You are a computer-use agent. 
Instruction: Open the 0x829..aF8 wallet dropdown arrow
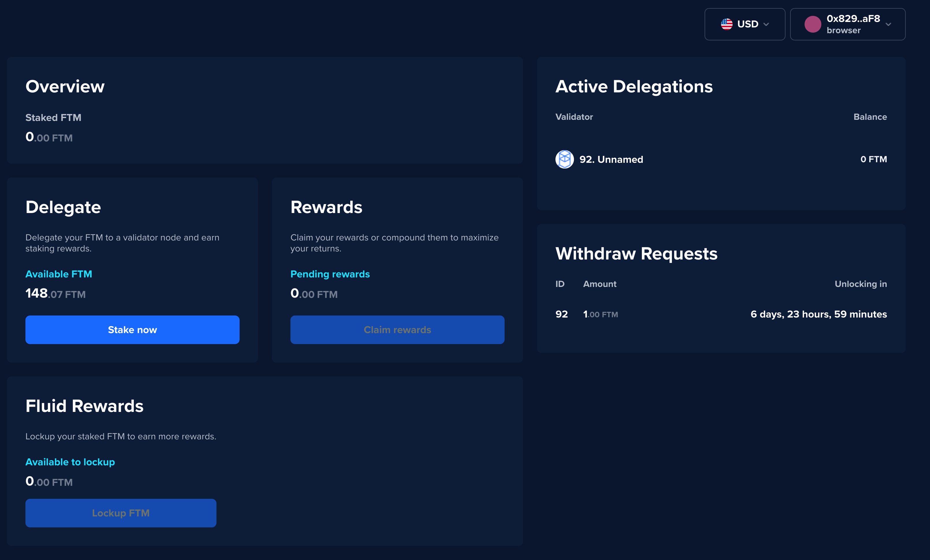click(x=888, y=25)
